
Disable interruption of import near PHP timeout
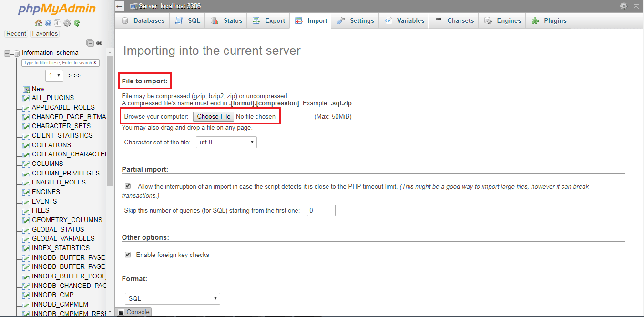pyautogui.click(x=128, y=185)
